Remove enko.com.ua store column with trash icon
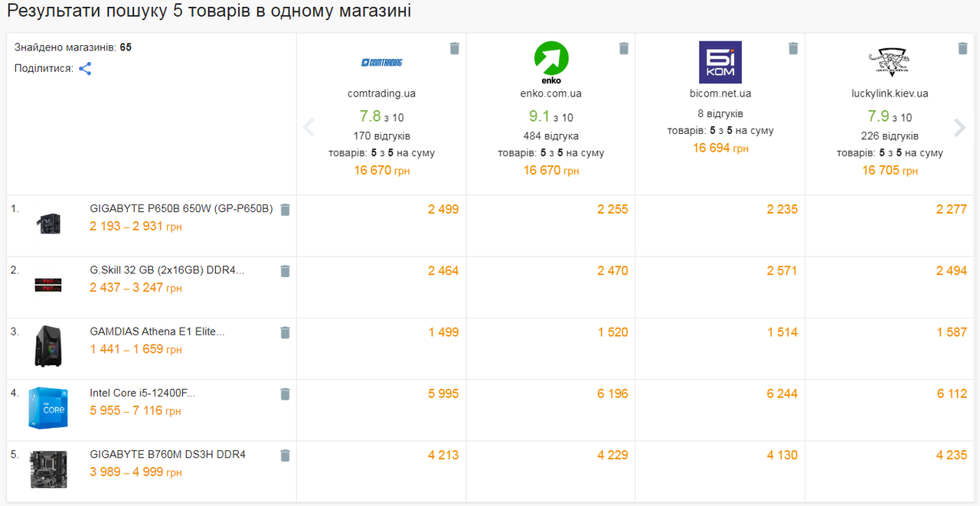The height and width of the screenshot is (506, 980). 624,48
